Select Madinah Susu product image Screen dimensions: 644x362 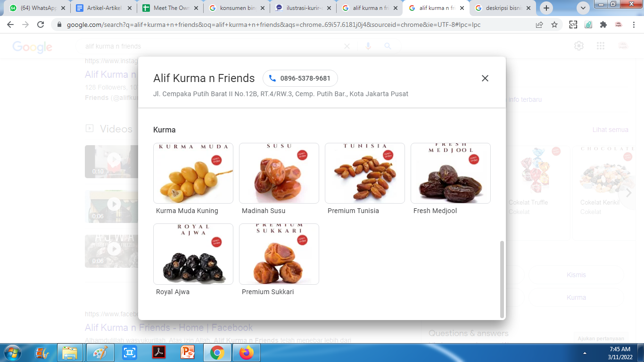279,173
